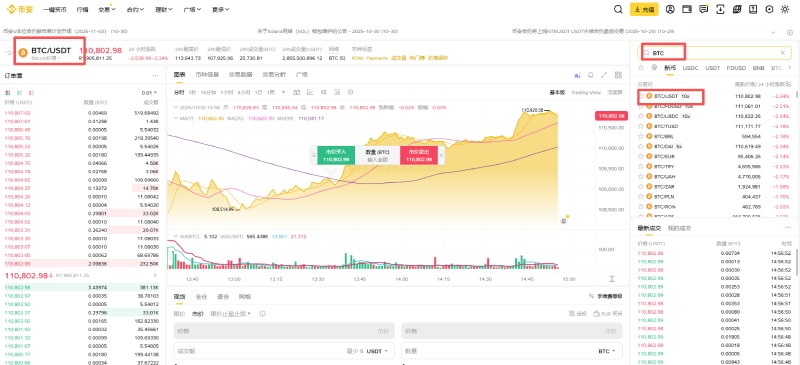Expand the order book 0.01 precision dropdown
Screen dimensions: 800x365
click(x=148, y=93)
